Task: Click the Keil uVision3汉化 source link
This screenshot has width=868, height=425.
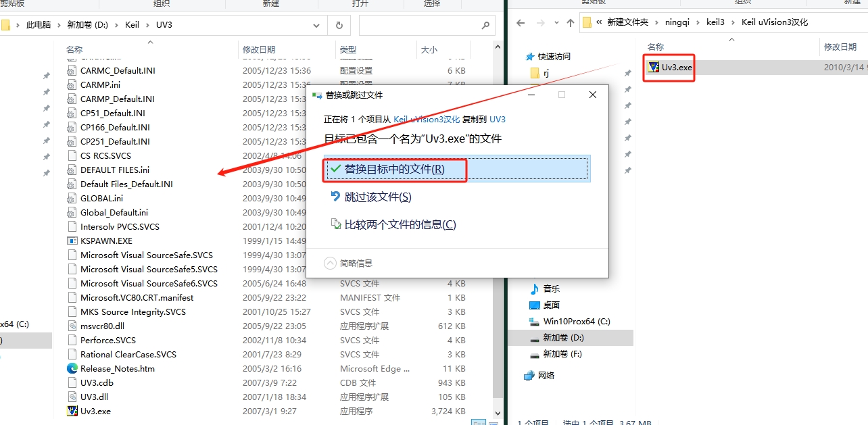Action: coord(427,119)
